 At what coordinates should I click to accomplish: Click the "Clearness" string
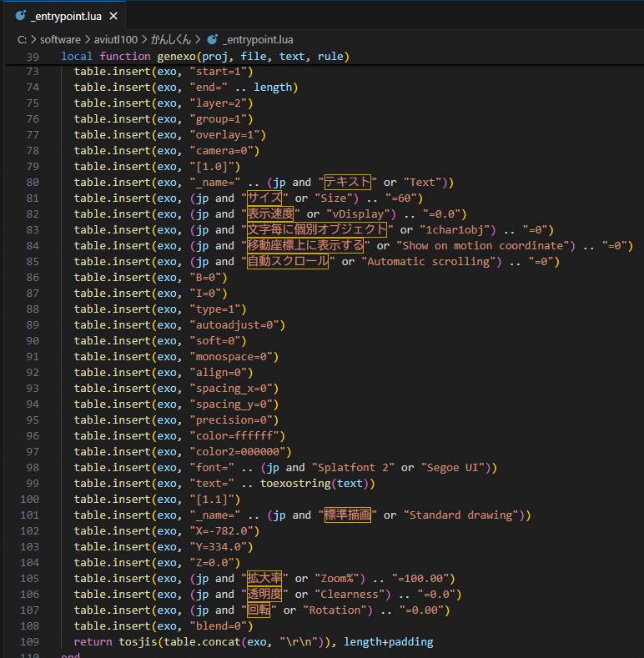click(x=350, y=595)
